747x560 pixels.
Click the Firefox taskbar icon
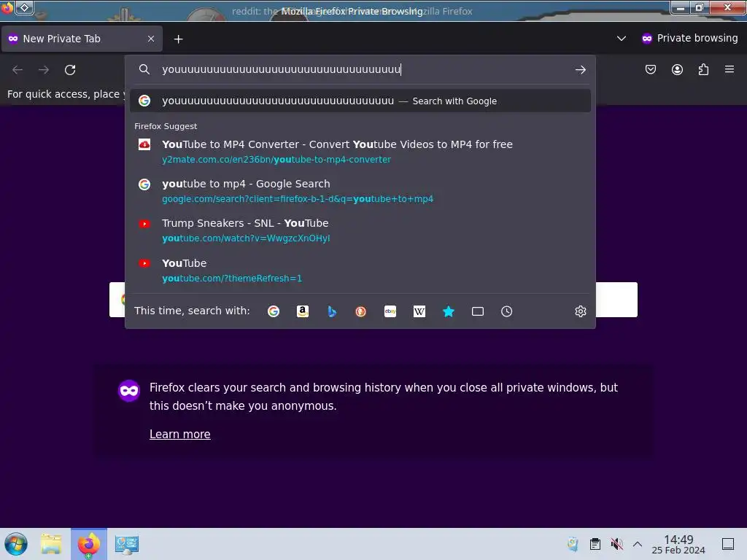coord(89,544)
